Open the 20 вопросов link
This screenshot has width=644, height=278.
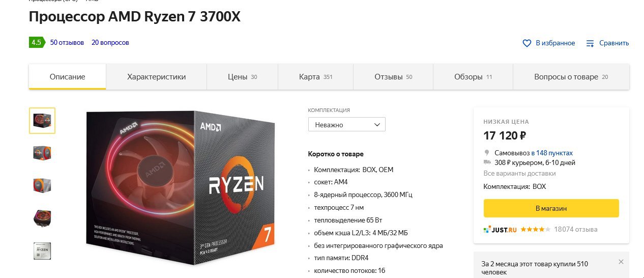tap(110, 43)
